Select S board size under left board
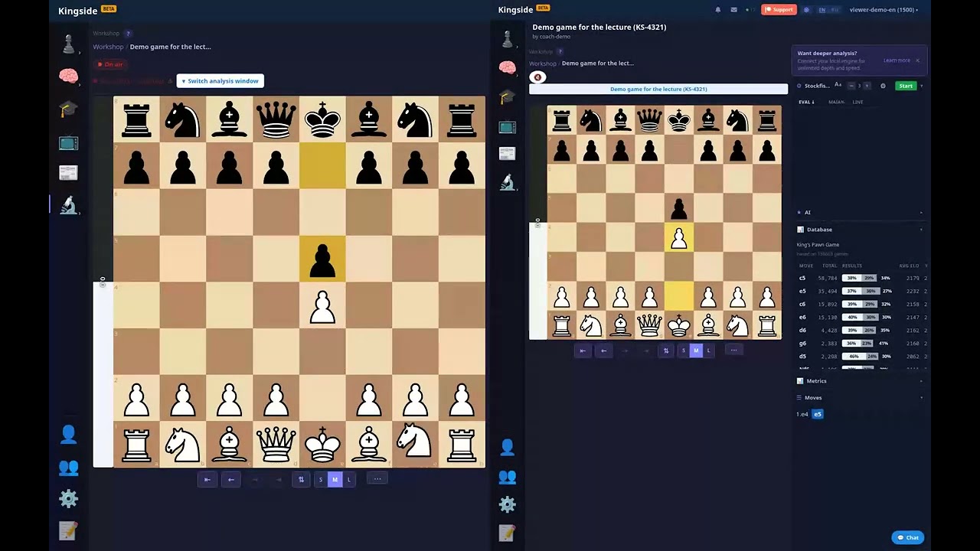Viewport: 980px width, 551px height. pos(321,479)
